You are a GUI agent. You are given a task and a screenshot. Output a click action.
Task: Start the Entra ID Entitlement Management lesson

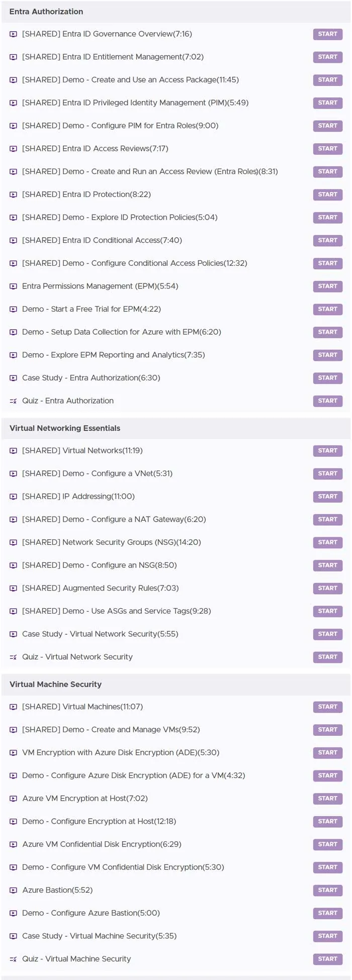click(327, 57)
